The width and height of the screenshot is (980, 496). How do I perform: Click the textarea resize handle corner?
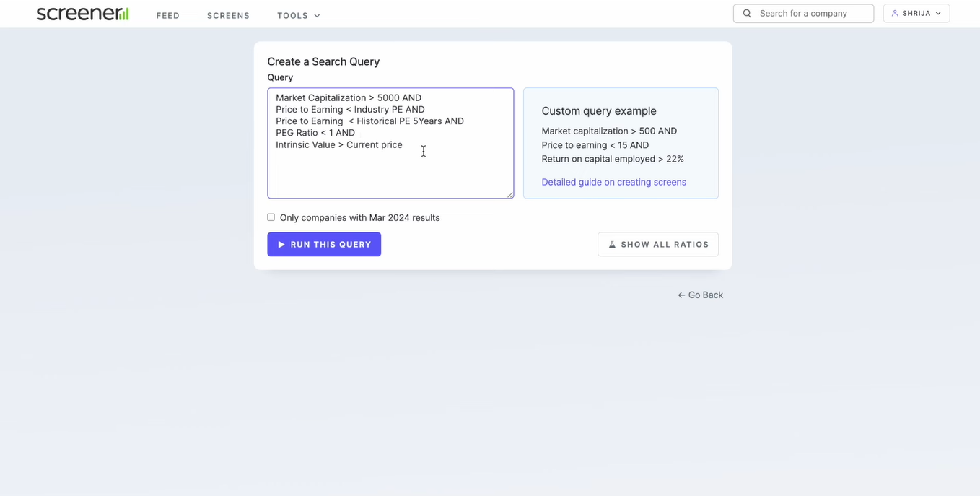[x=510, y=194]
